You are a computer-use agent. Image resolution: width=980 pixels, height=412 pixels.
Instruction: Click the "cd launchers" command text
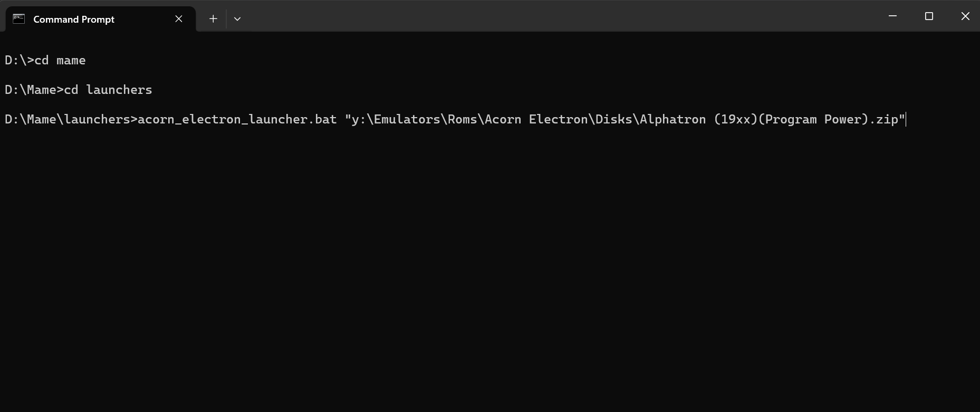coord(108,90)
